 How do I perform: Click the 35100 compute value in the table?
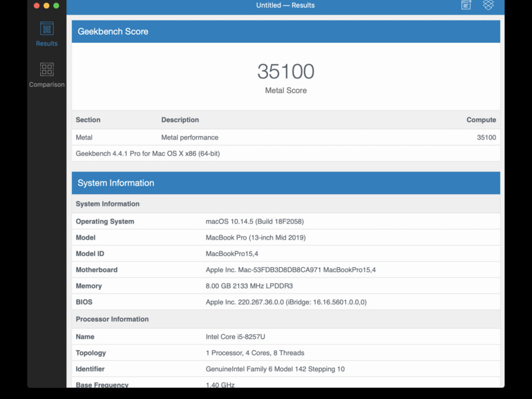pyautogui.click(x=486, y=137)
